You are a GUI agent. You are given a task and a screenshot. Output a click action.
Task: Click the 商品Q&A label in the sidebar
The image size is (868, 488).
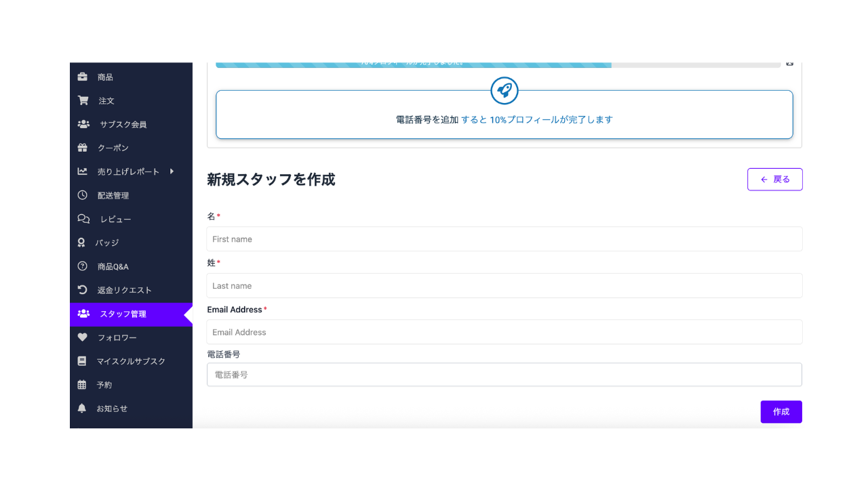coord(113,266)
